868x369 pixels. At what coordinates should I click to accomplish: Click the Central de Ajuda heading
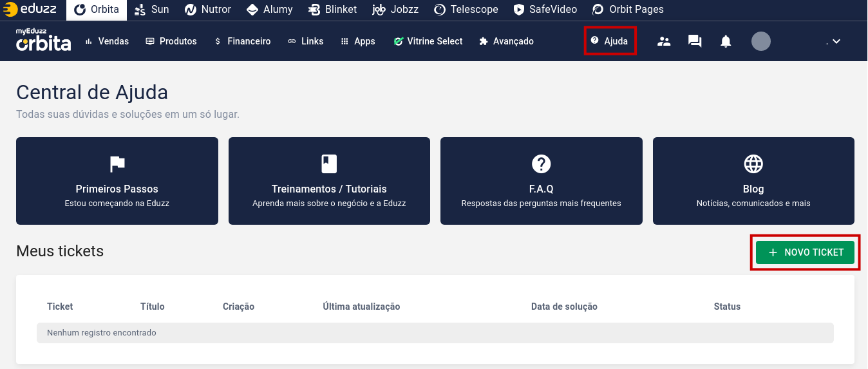pyautogui.click(x=92, y=92)
